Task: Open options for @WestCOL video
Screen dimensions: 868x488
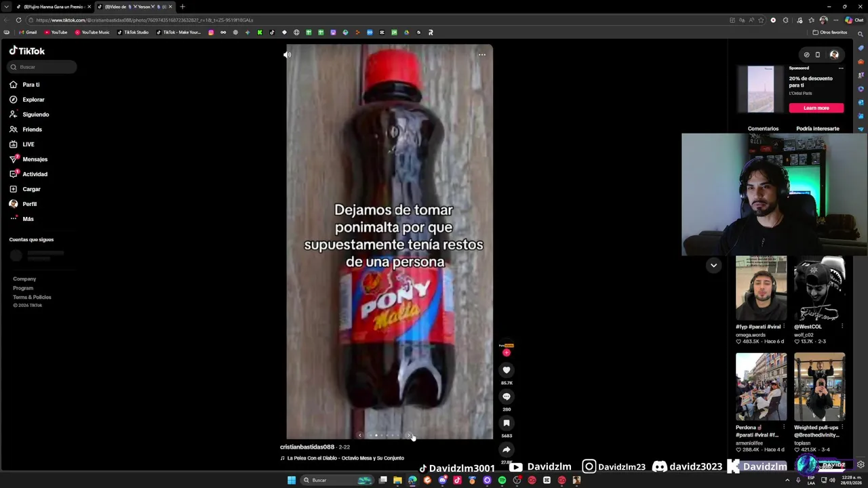Action: click(x=842, y=327)
